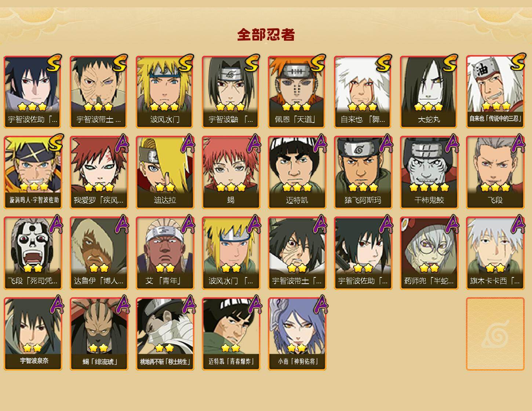Select the 自来也「传说中的三忍」 card
Viewport: 532px width, 411px height.
[x=495, y=92]
